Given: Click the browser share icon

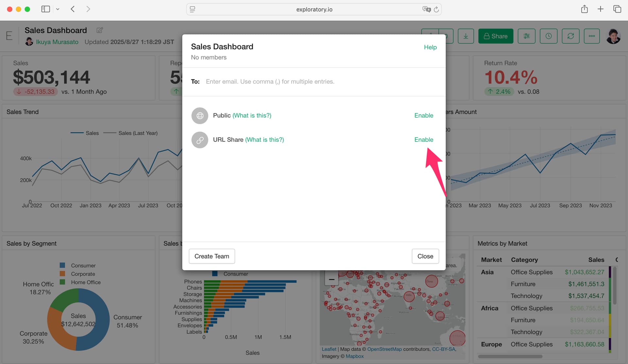Looking at the screenshot, I should (584, 9).
